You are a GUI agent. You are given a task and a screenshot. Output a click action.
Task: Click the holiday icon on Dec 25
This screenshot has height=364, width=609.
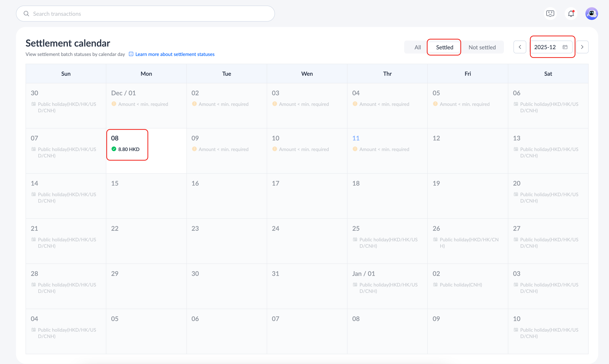tap(355, 239)
